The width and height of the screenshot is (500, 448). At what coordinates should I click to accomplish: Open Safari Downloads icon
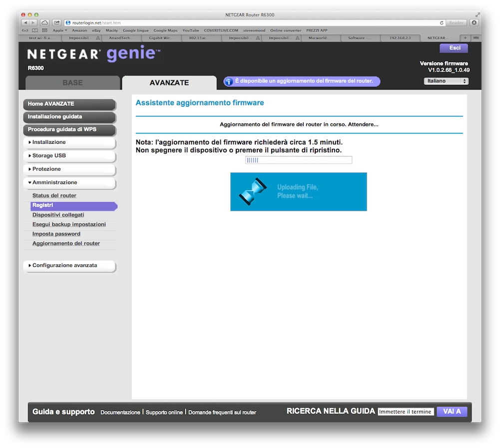(474, 22)
